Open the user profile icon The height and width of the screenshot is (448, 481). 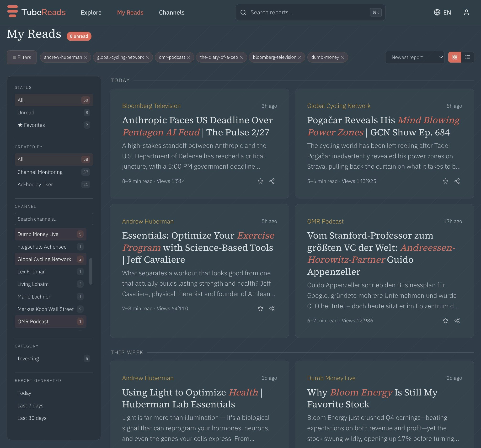[x=466, y=13]
